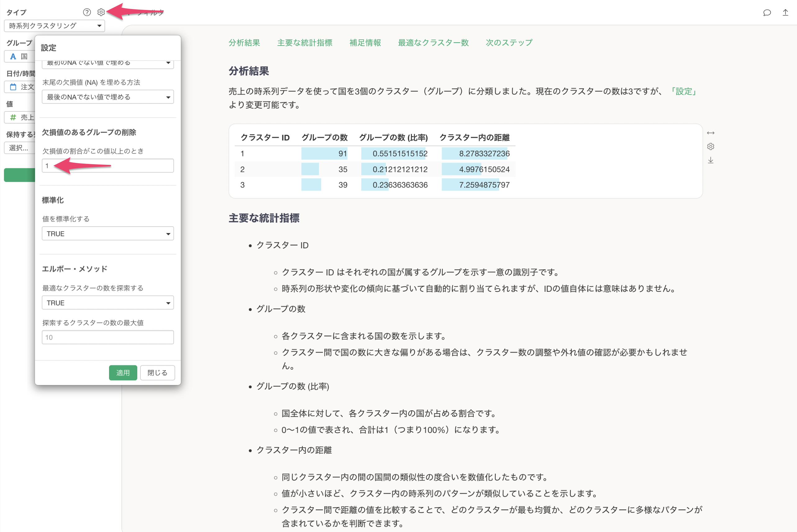Go to 次のステップ tab
The height and width of the screenshot is (532, 797).
pyautogui.click(x=509, y=43)
